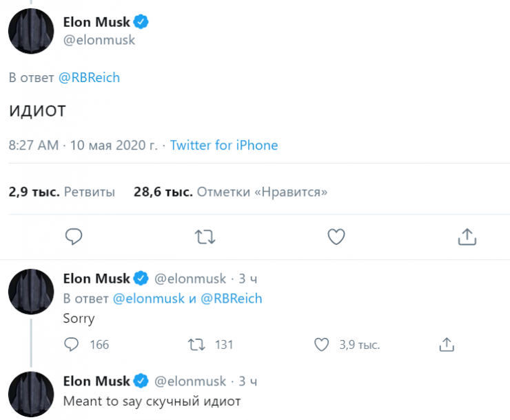This screenshot has width=510, height=420.
Task: Open the "Meant to say скучный идиот" tweet
Action: [152, 400]
